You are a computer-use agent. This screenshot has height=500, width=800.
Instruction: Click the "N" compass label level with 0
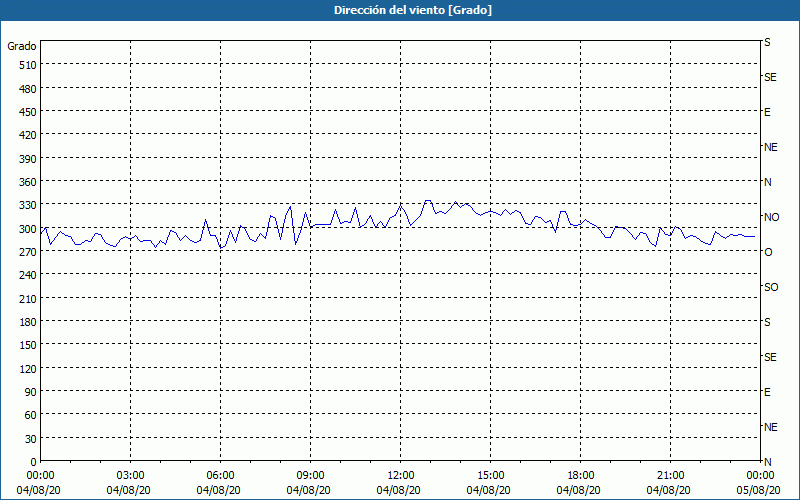pyautogui.click(x=767, y=462)
